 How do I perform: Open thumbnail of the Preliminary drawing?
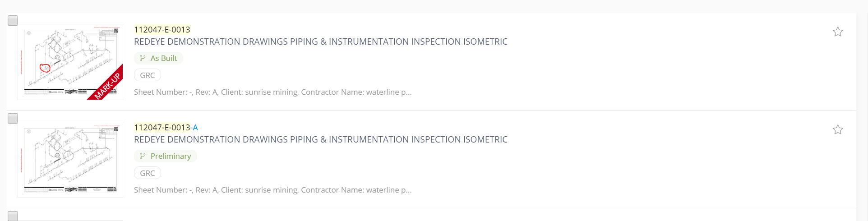click(70, 160)
